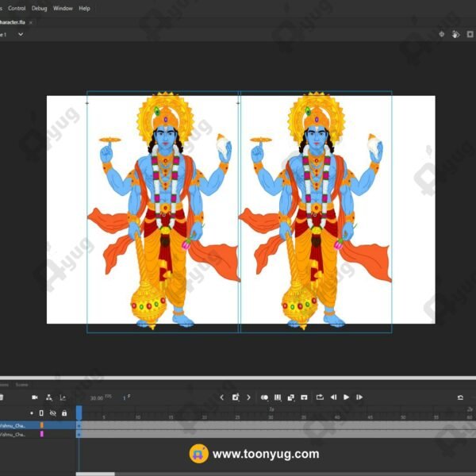Go to previous keyframe arrow
Viewport: 476px width, 476px height.
point(222,397)
